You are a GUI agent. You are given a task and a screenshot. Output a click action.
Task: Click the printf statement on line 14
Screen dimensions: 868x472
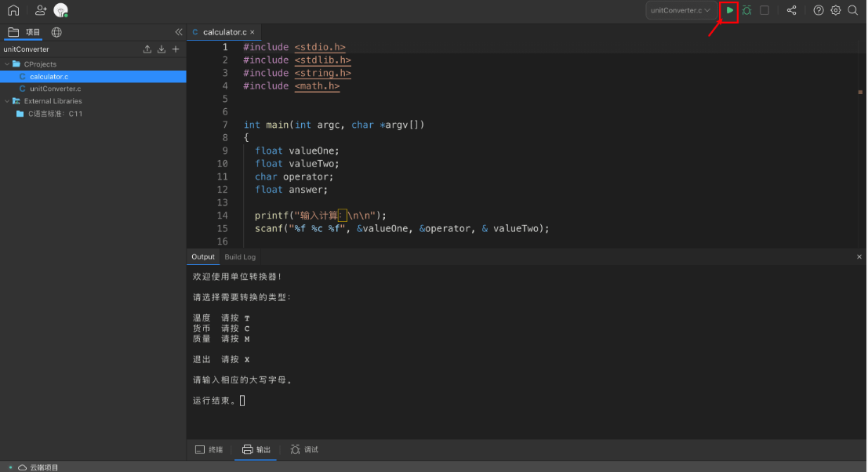pos(321,216)
